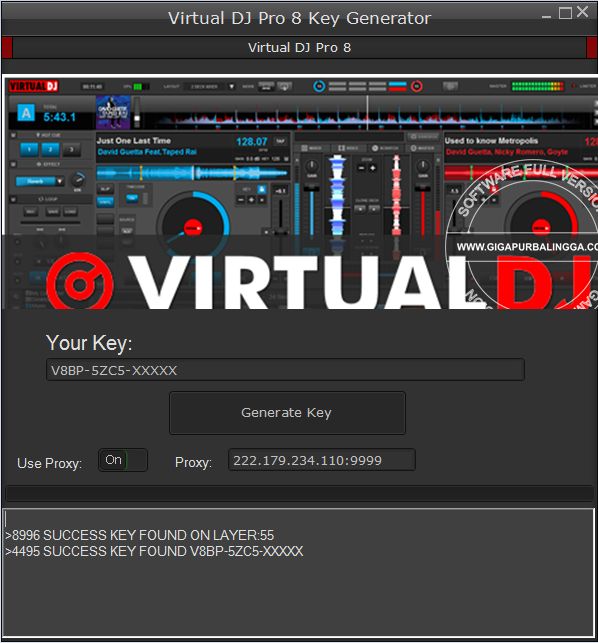This screenshot has width=598, height=643.
Task: Click the blue deck waveform strip in the banner
Action: pos(193,173)
